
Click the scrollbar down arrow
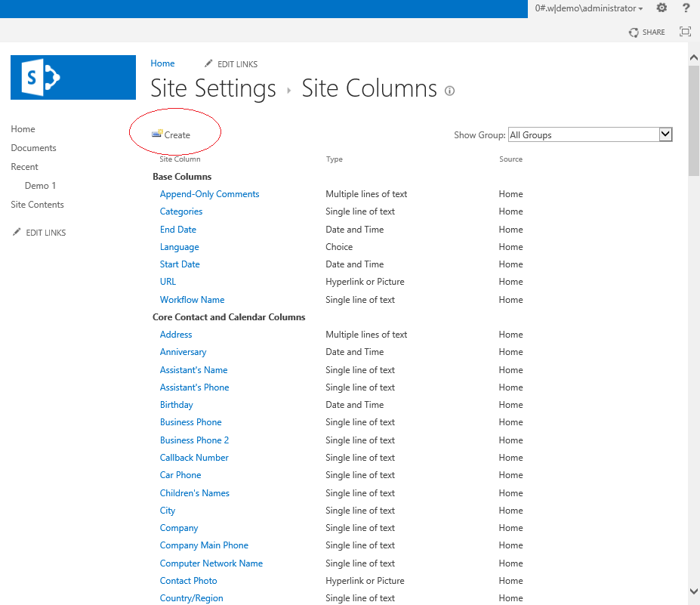point(692,591)
